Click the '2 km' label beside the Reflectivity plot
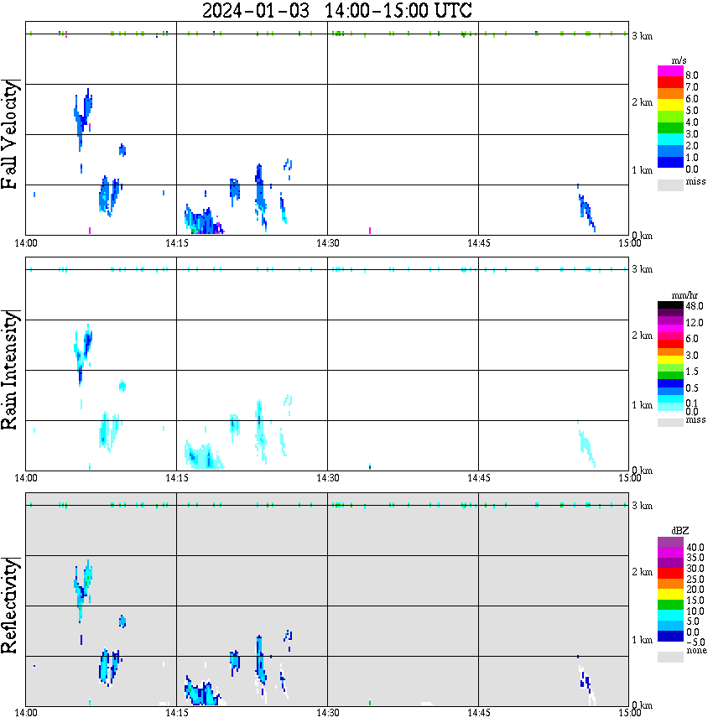This screenshot has width=713, height=728. pos(642,572)
